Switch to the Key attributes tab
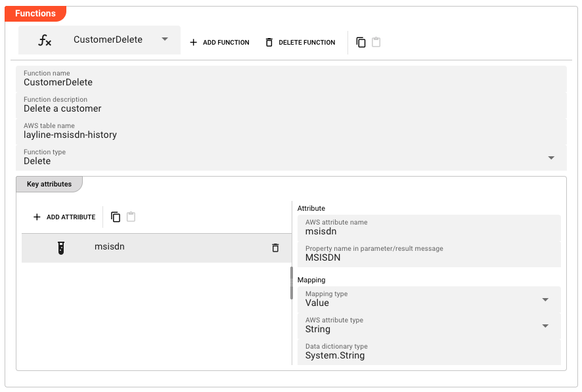Viewport: 582px width, 392px height. coord(49,184)
